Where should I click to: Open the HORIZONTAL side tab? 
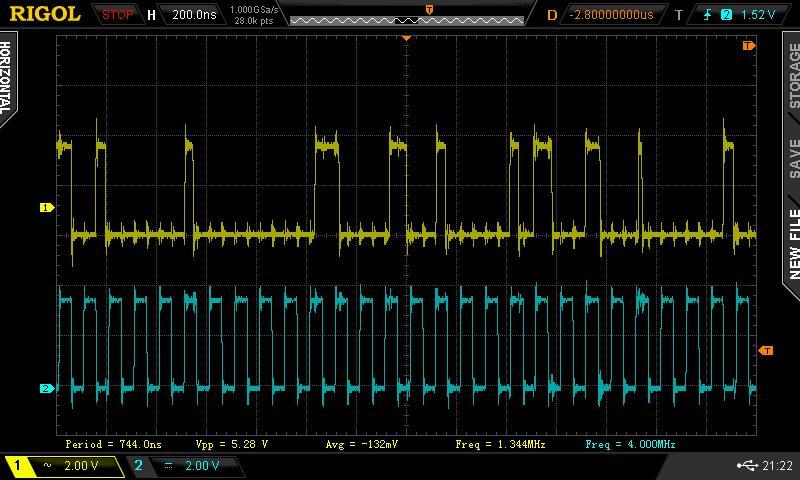[6, 78]
